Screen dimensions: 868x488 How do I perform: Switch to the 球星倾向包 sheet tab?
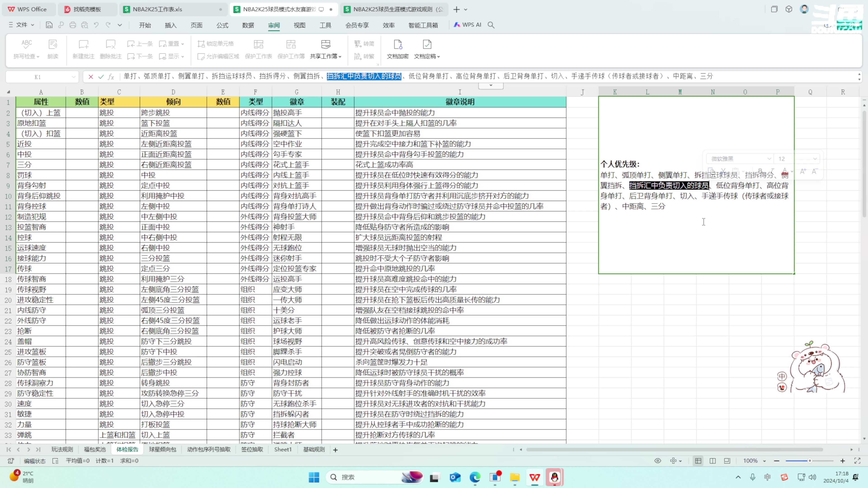163,450
